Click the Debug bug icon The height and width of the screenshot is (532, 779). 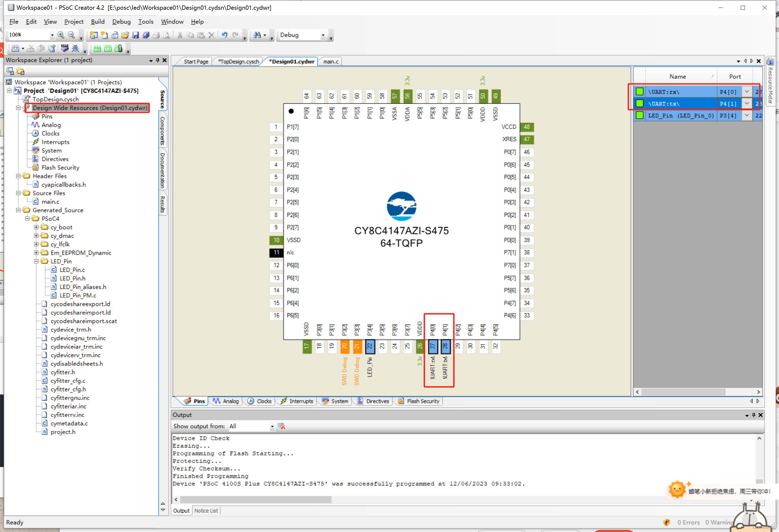tap(75, 48)
